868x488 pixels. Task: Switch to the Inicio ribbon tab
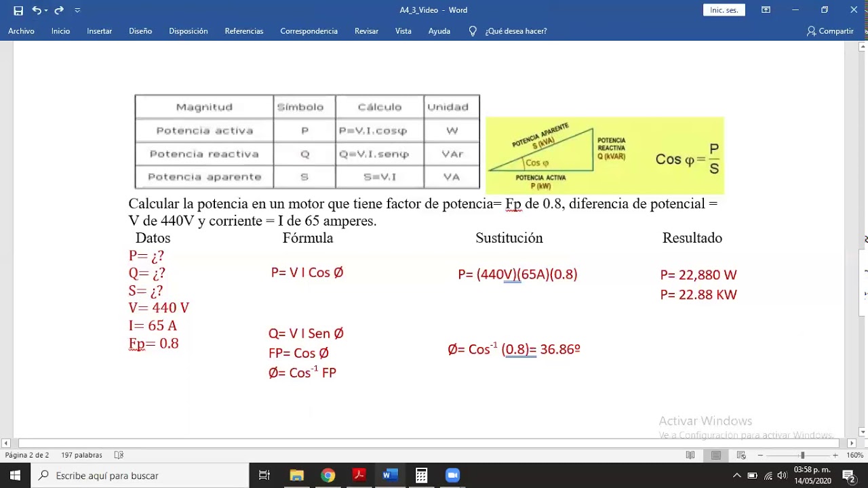(x=60, y=31)
